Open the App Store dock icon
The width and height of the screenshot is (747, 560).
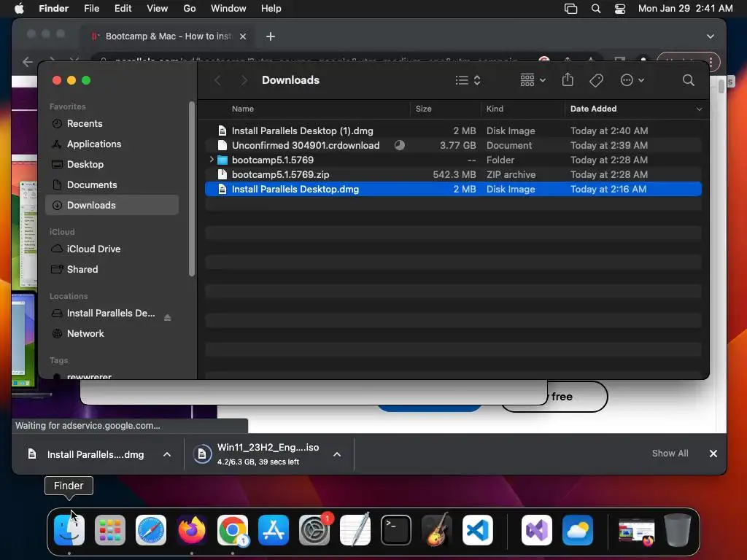274,530
